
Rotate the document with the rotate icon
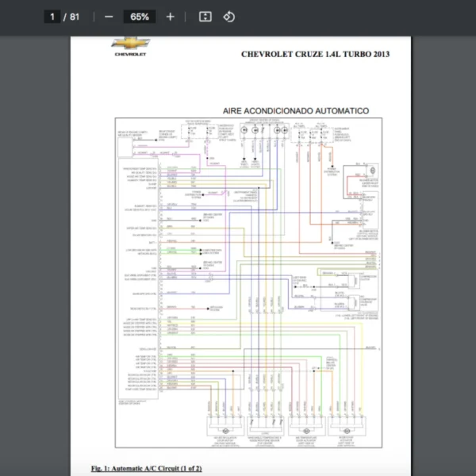[x=228, y=17]
